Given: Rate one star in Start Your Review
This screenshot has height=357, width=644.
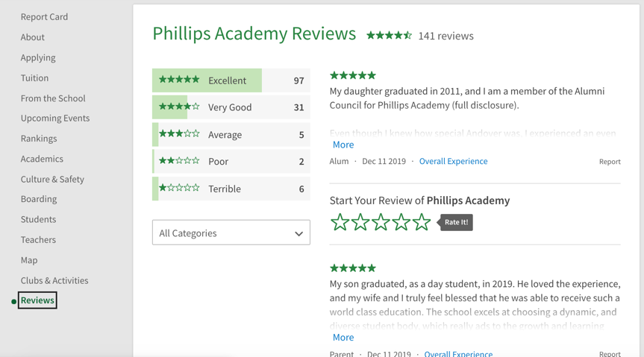Looking at the screenshot, I should [x=340, y=222].
